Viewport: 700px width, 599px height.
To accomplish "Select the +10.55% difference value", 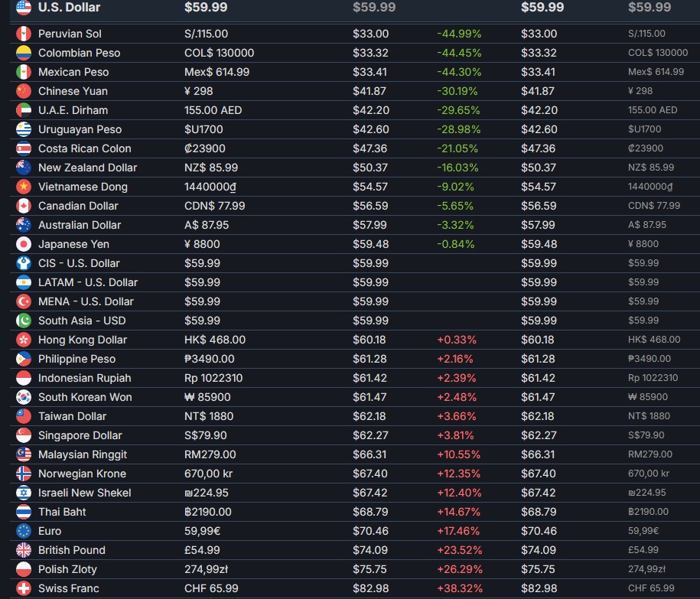I will pyautogui.click(x=458, y=454).
